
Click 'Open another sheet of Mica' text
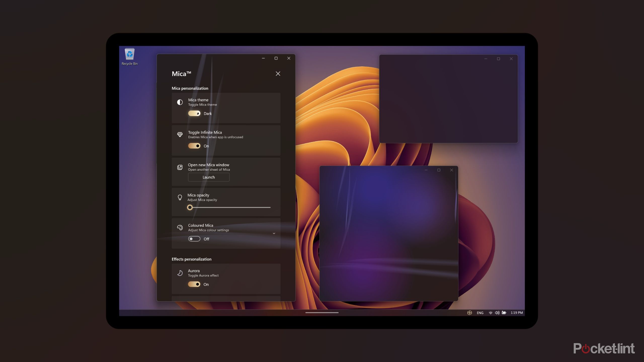[209, 169]
